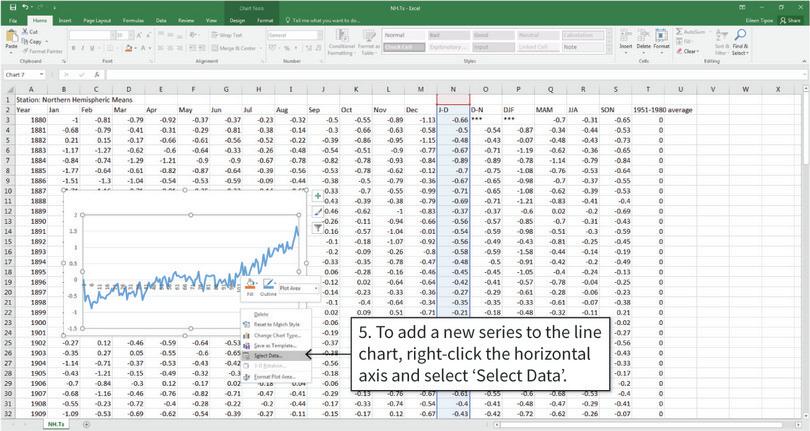Screen dimensions: 810x431
Task: Open the Fill Color dropdown arrow
Action: point(136,48)
